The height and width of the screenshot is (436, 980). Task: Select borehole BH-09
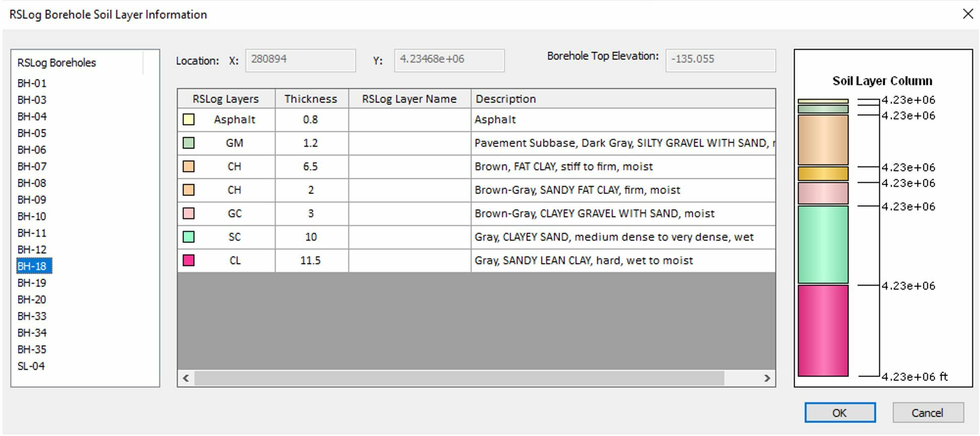tap(32, 200)
